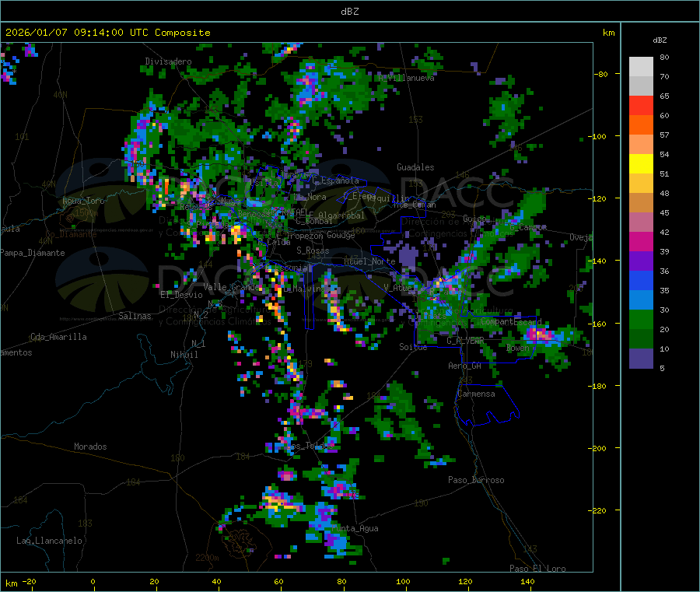Viewport: 700px width, 592px height.
Task: Click the 'A_Villanueva' location label
Action: point(406,78)
